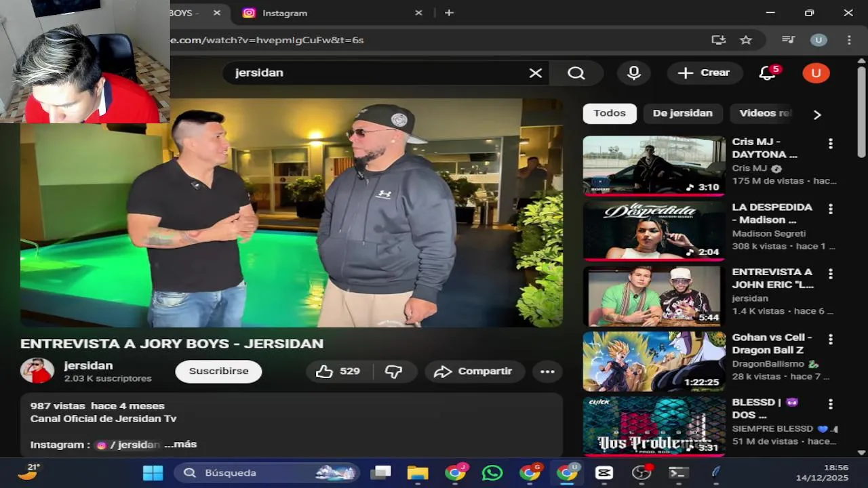Activate voice search microphone
This screenshot has height=488, width=868.
click(634, 73)
